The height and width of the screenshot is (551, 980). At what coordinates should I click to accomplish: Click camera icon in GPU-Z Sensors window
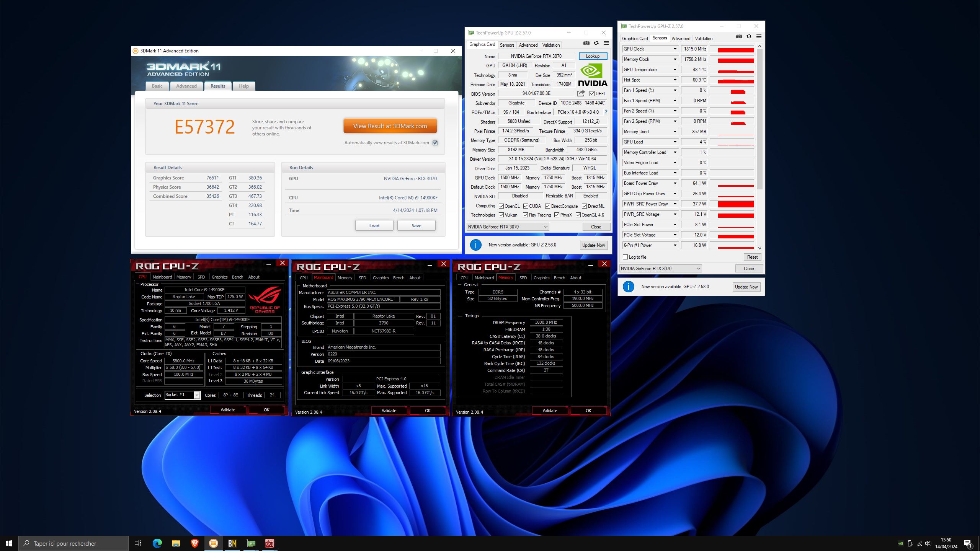pos(739,36)
